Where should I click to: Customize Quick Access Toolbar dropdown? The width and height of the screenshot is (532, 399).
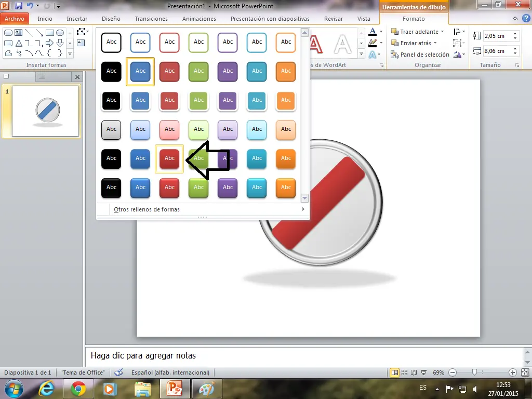point(58,6)
